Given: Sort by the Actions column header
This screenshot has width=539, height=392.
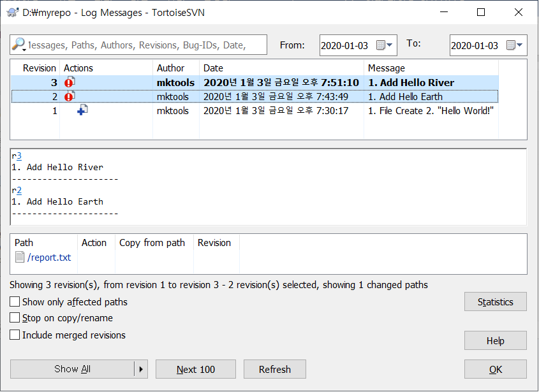Looking at the screenshot, I should pos(107,68).
